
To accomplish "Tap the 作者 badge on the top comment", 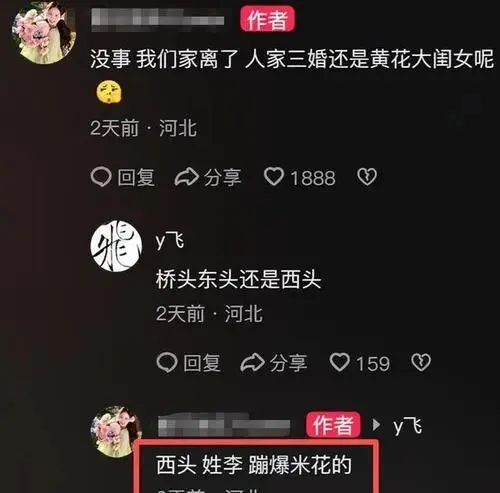I will [267, 19].
